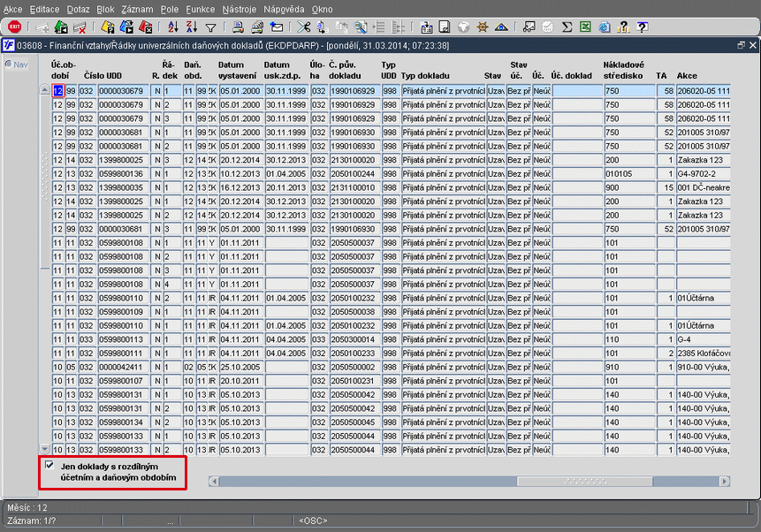Click the calendar import icon
Image resolution: width=761 pixels, height=532 pixels.
426,27
